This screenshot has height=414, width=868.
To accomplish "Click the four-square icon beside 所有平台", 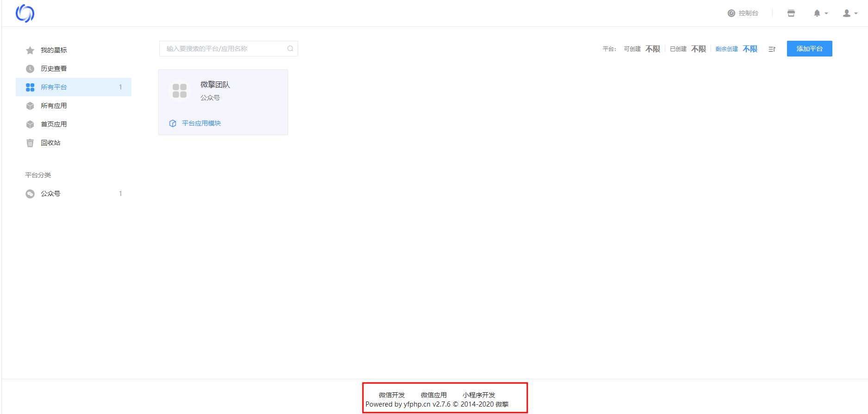I will coord(30,87).
